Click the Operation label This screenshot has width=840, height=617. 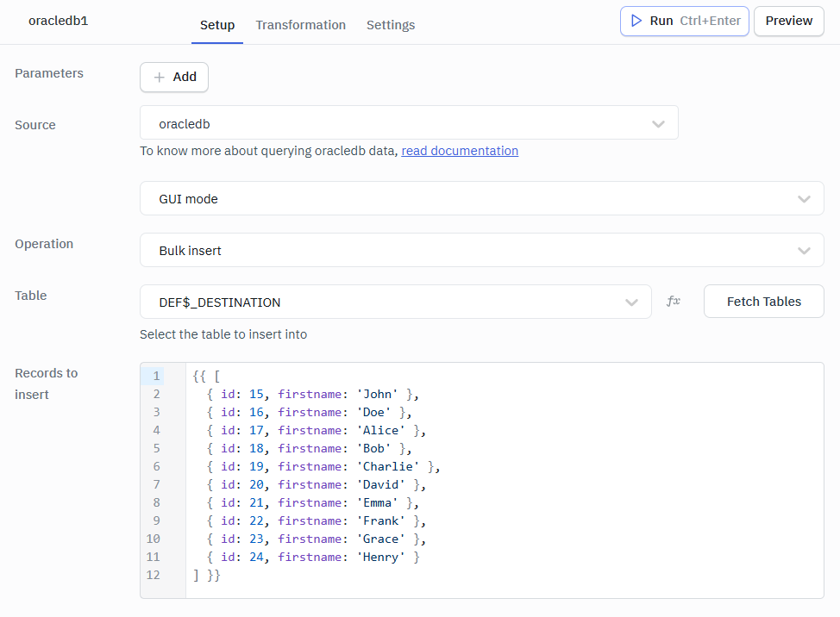[x=44, y=244]
